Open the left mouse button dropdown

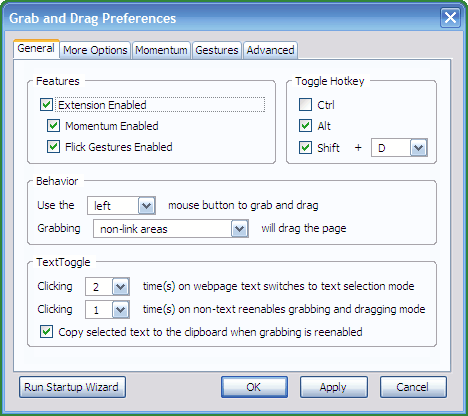(121, 205)
